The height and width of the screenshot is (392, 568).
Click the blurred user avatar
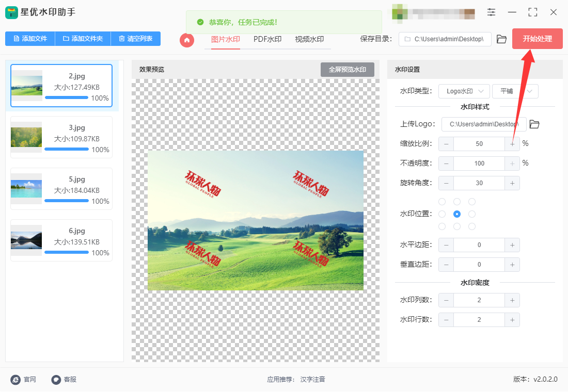click(x=400, y=14)
